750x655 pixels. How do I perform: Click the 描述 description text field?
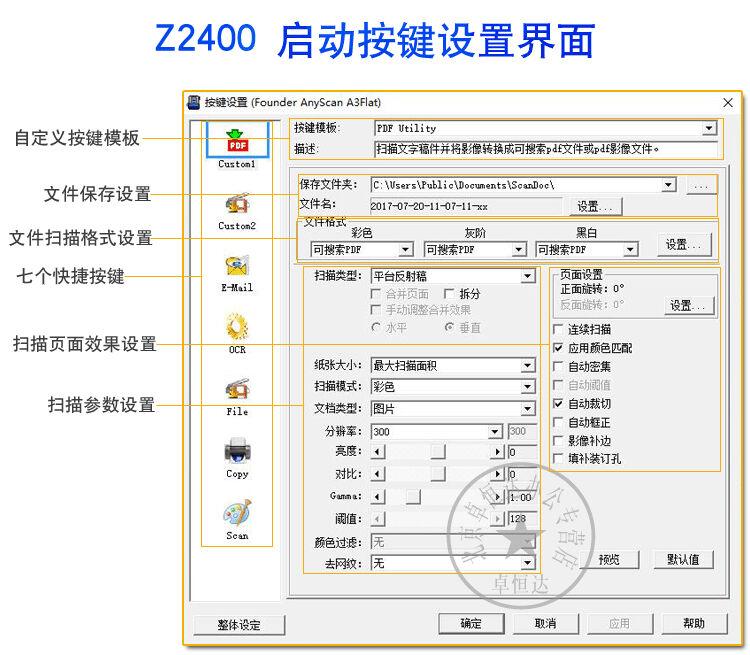click(x=545, y=149)
